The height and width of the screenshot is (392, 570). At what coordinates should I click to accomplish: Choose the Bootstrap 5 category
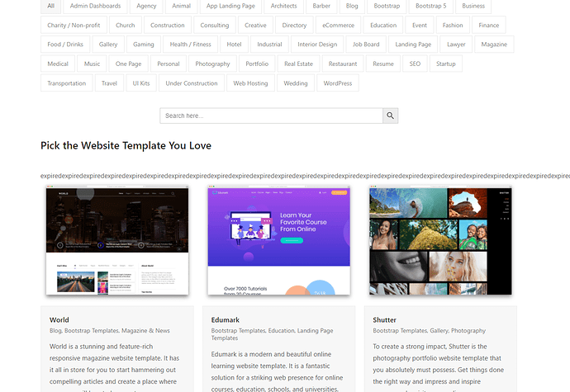(430, 6)
